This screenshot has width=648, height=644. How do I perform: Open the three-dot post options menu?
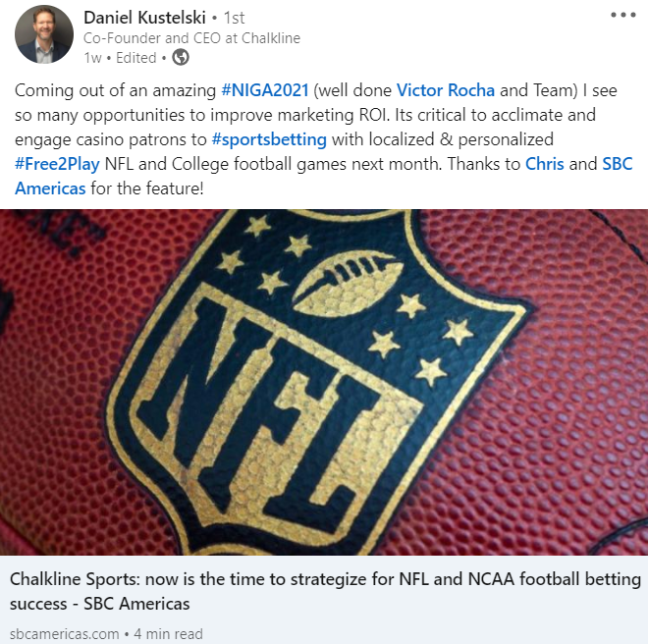point(623,15)
